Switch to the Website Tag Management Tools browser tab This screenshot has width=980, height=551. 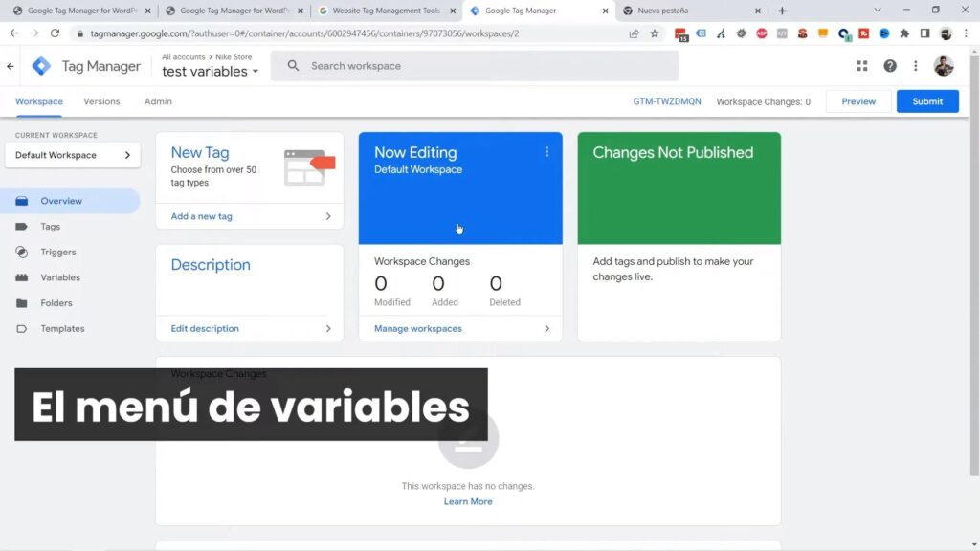click(x=387, y=11)
